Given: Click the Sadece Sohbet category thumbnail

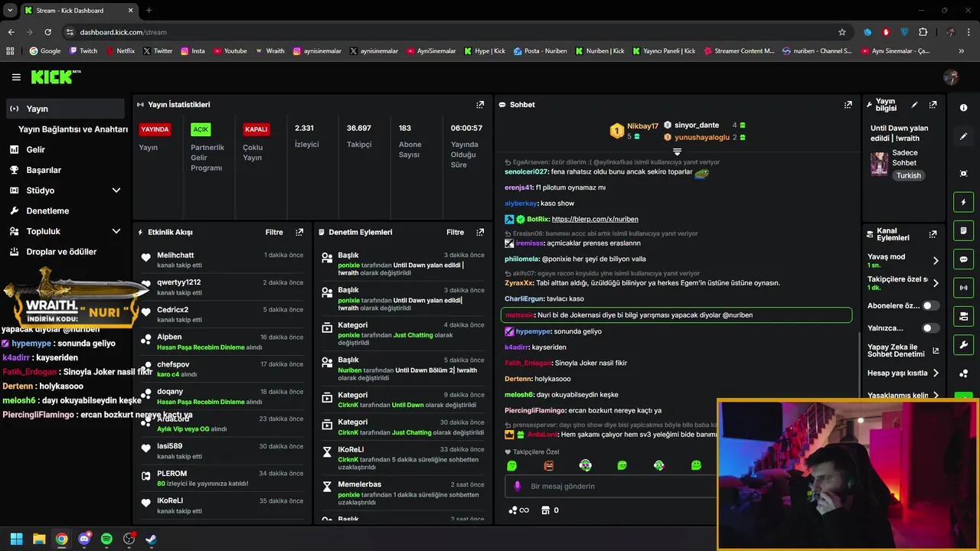Looking at the screenshot, I should tap(879, 163).
